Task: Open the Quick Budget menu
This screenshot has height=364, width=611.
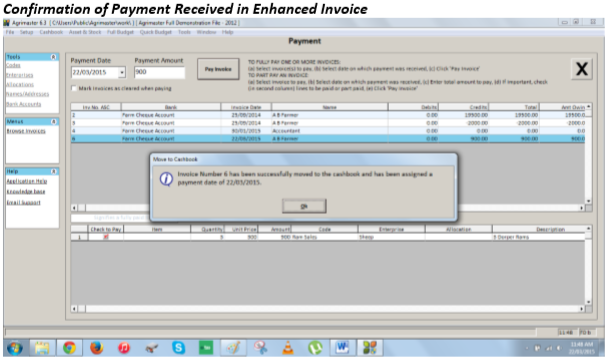Action: tap(156, 32)
